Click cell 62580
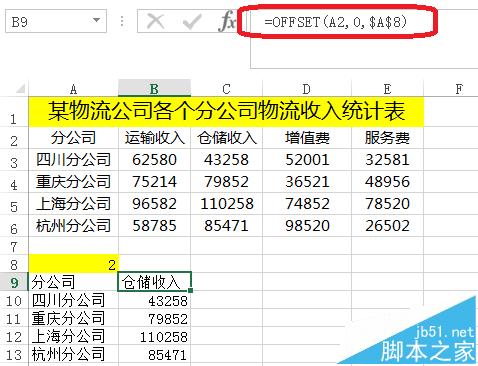This screenshot has height=366, width=478. pos(154,160)
